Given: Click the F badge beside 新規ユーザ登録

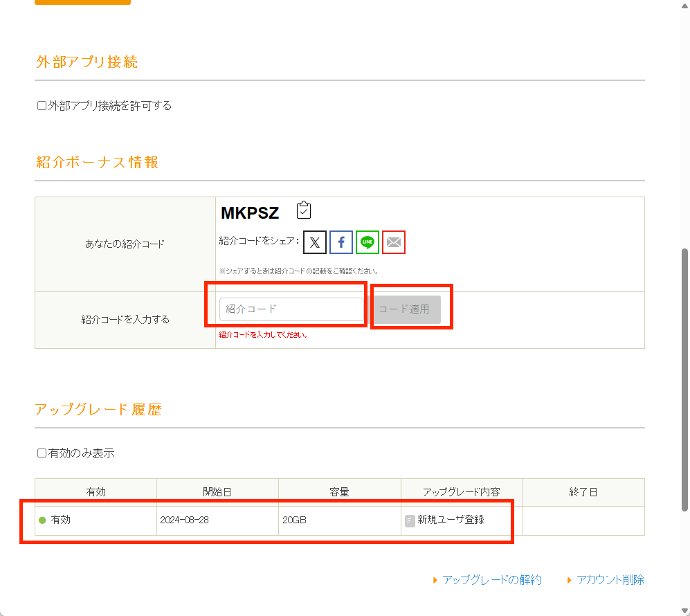Looking at the screenshot, I should (x=410, y=521).
